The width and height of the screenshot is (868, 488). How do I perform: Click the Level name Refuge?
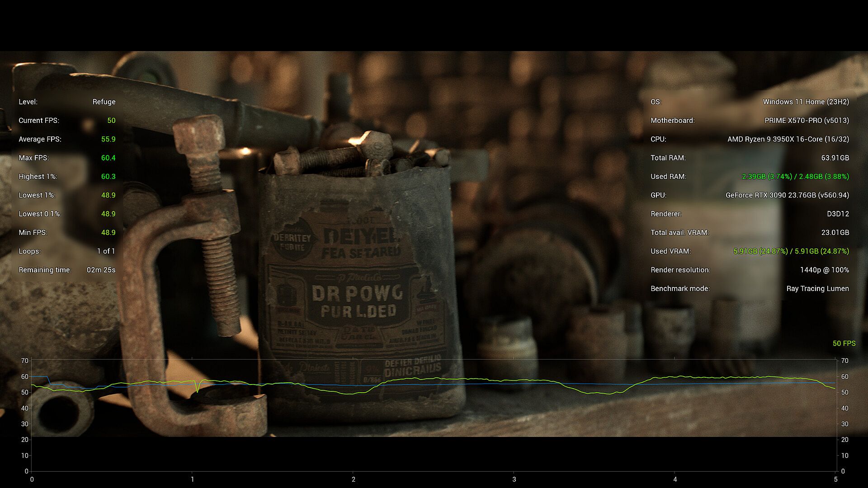[x=104, y=102]
